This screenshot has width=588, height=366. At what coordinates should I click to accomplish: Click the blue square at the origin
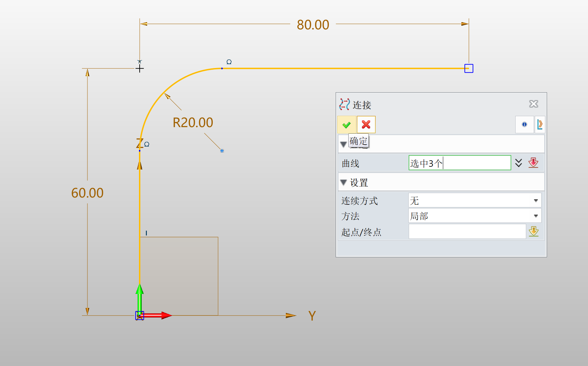point(140,315)
